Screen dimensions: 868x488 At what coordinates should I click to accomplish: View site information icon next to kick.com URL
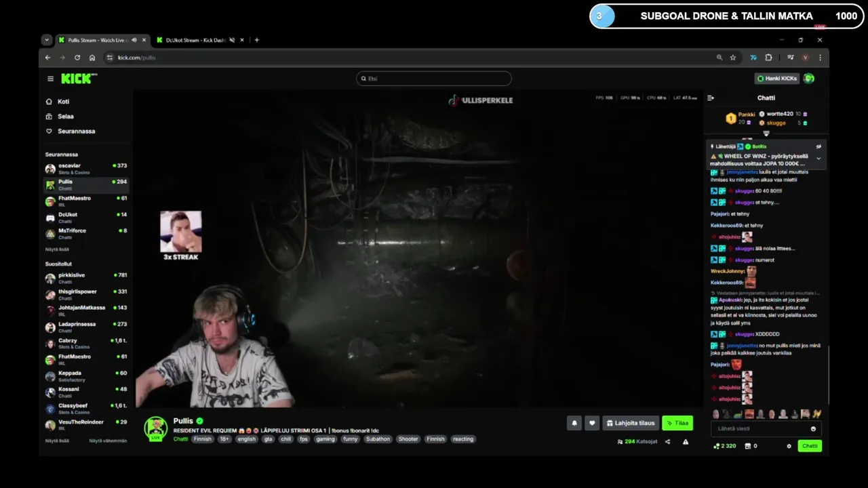110,58
